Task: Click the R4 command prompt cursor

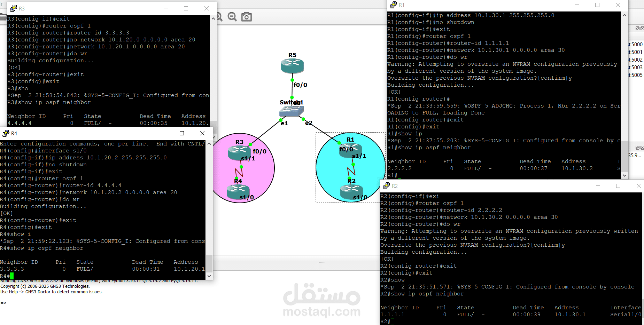Action: (12, 276)
